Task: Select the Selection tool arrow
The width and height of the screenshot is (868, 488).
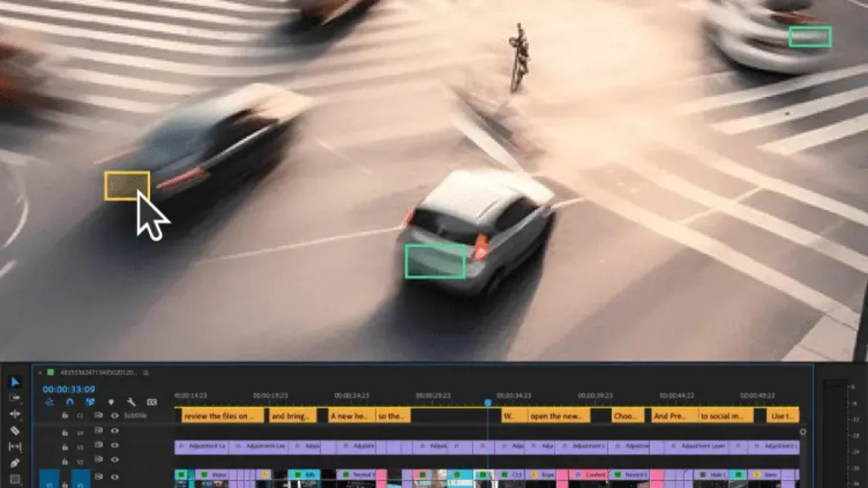Action: [x=15, y=382]
